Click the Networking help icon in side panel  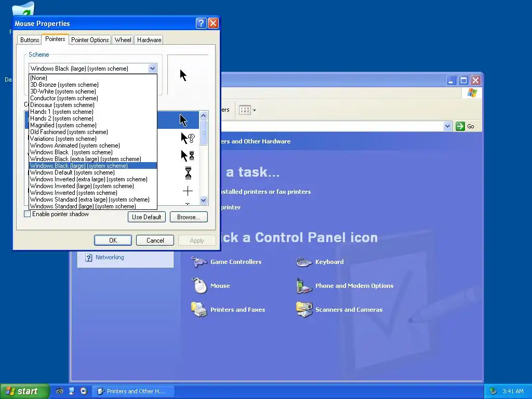click(88, 258)
